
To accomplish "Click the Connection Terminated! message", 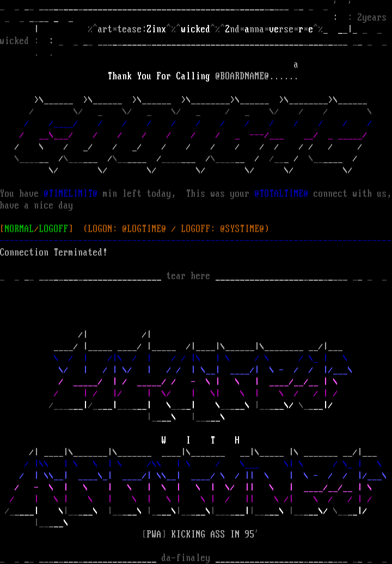I will pos(53,253).
